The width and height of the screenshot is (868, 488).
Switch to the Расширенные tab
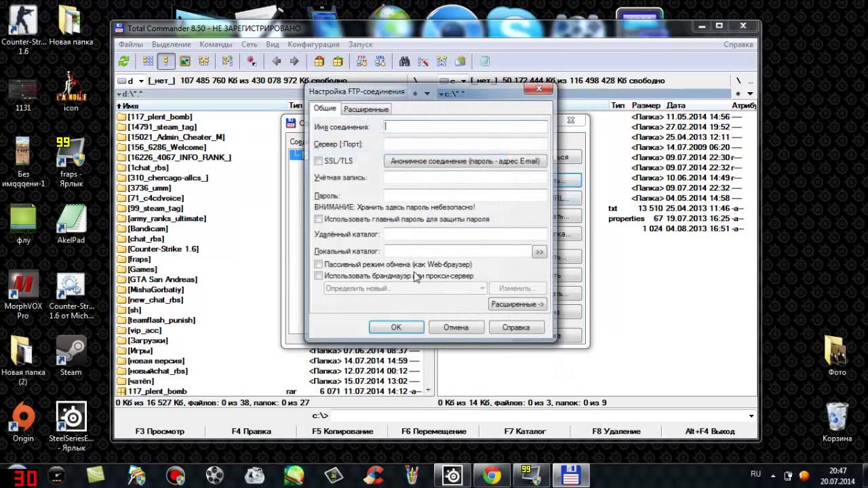point(366,109)
